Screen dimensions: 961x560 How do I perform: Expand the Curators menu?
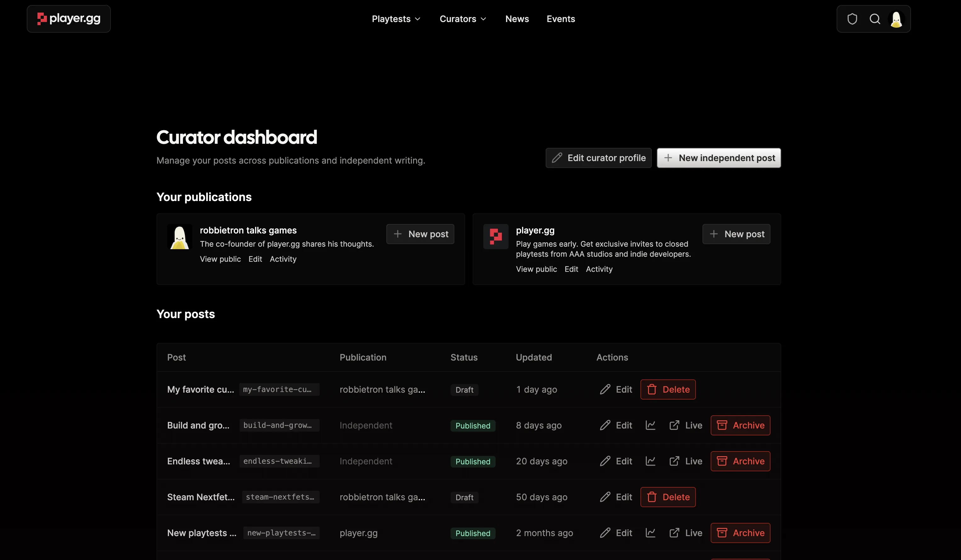[x=463, y=19]
